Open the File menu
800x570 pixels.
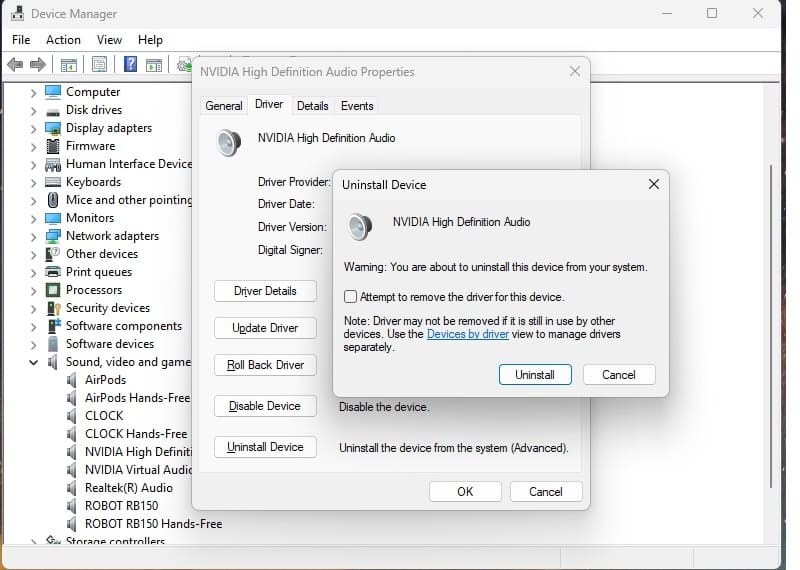pos(21,40)
